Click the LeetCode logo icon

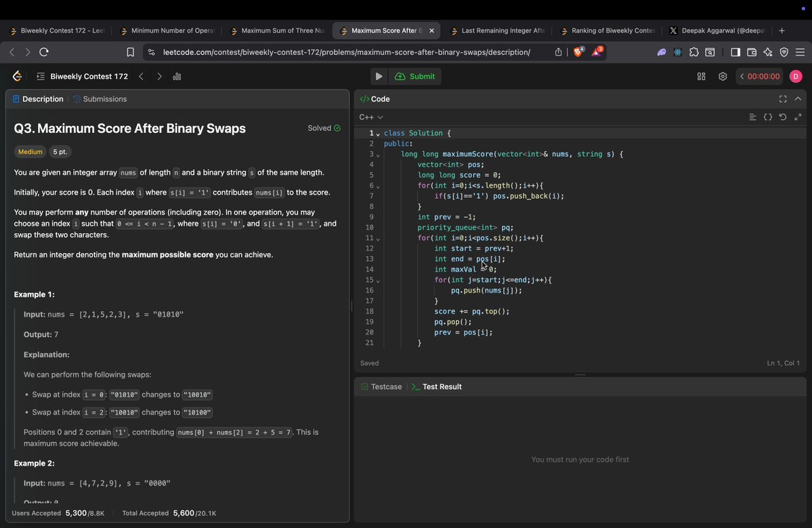[x=17, y=76]
